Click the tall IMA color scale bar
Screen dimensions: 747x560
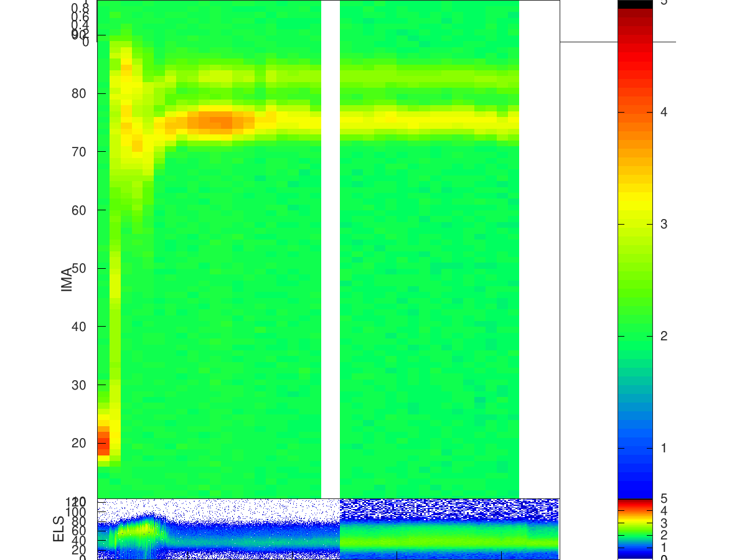[x=635, y=249]
